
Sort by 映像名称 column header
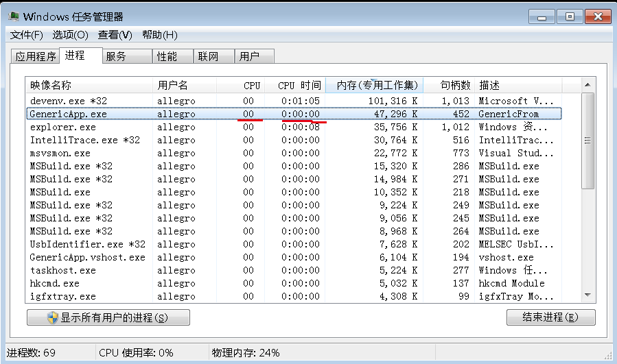89,85
